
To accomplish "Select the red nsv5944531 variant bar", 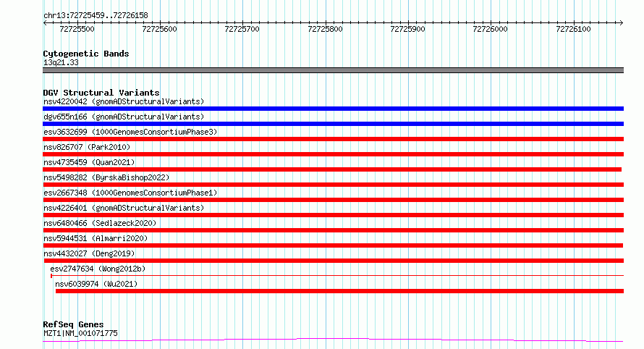I will point(333,245).
